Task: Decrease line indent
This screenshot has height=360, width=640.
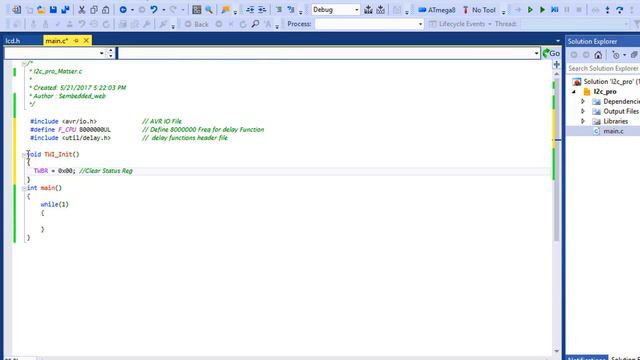Action: pos(250,9)
